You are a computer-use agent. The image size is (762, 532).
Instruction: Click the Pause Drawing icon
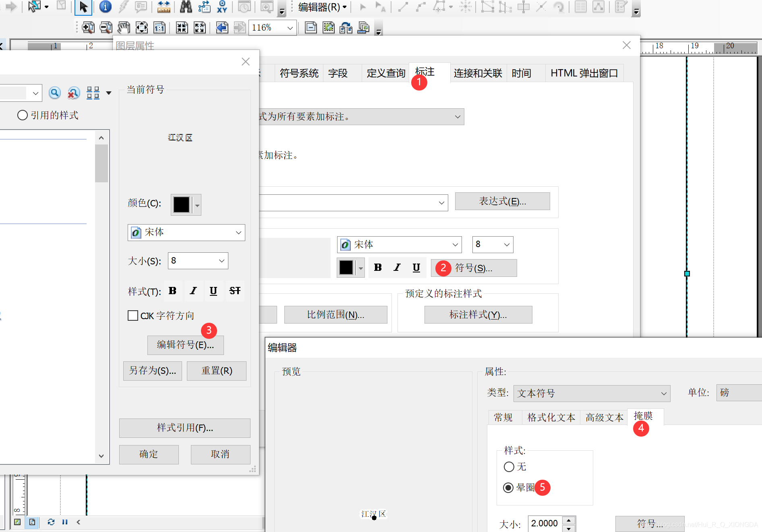65,522
